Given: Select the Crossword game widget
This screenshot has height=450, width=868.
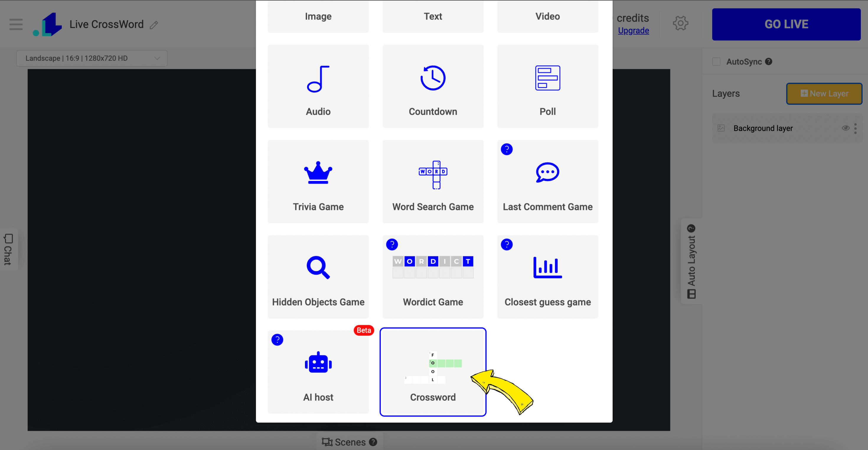Looking at the screenshot, I should point(433,371).
